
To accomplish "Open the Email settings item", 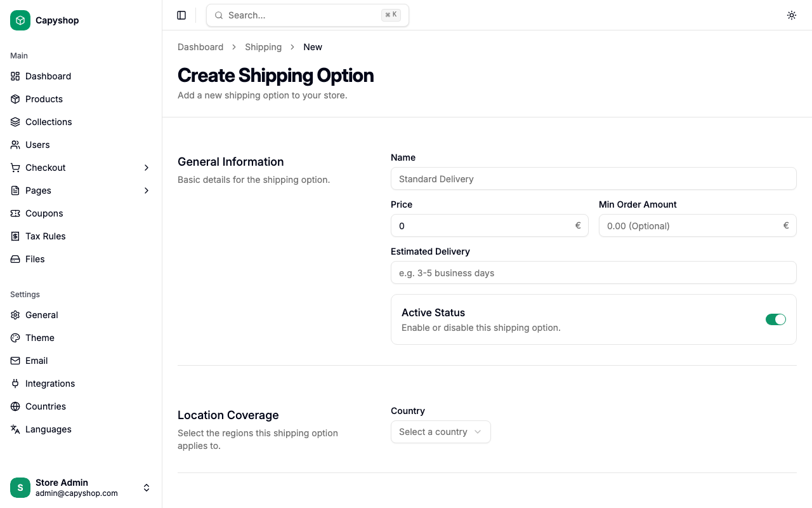I will [x=81, y=361].
